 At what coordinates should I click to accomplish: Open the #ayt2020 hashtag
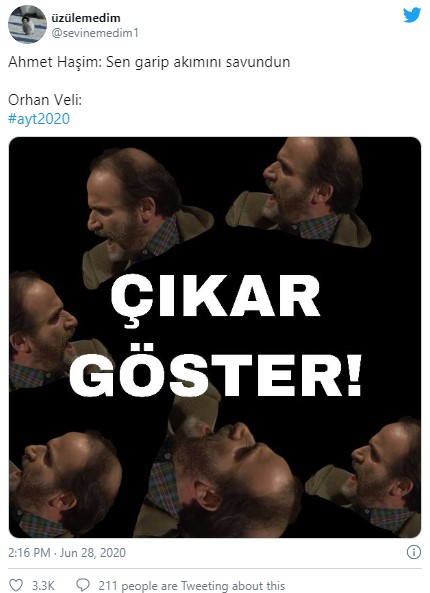coord(39,119)
